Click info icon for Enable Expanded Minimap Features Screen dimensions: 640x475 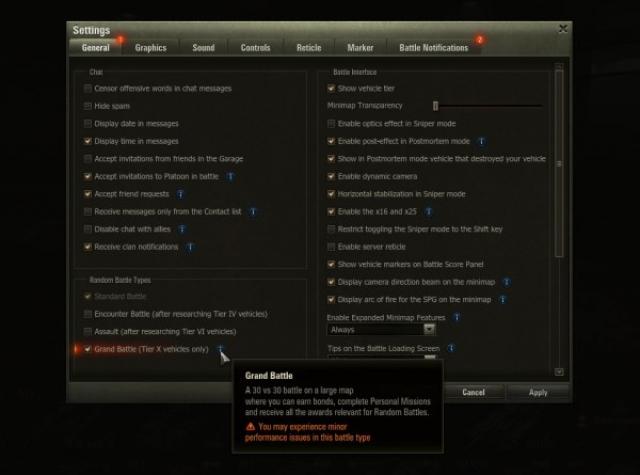(x=457, y=317)
